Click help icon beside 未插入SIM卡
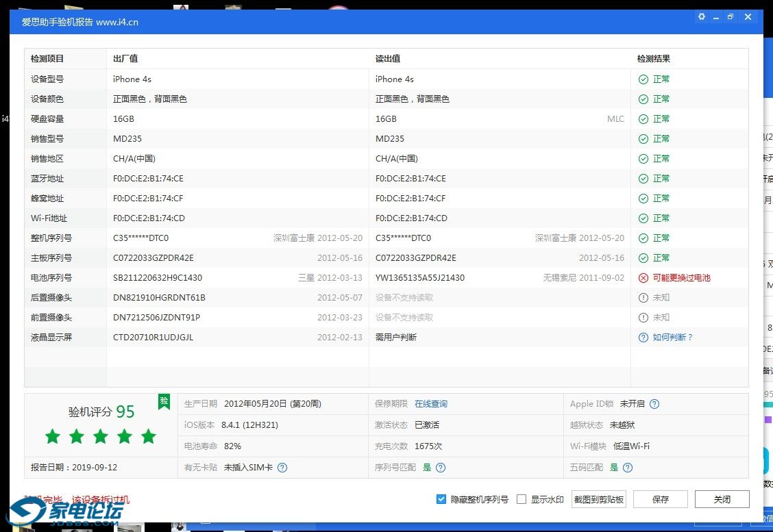 click(282, 468)
